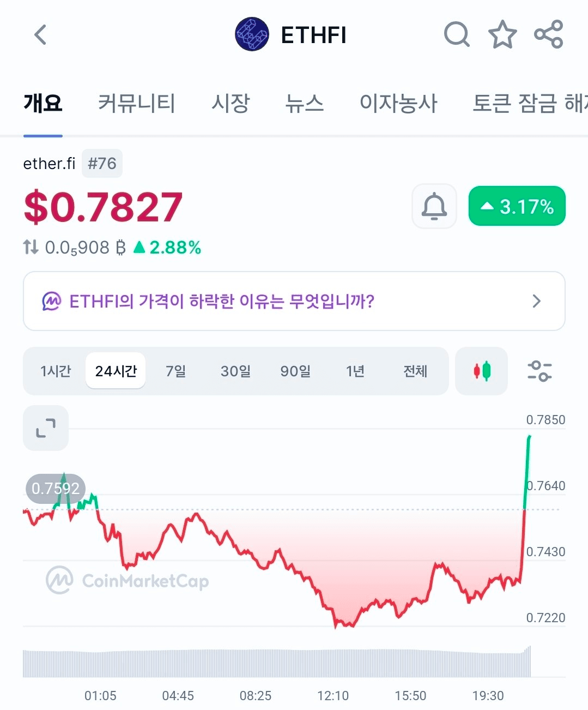Share ETHFI page via share icon
The height and width of the screenshot is (710, 588).
click(x=548, y=35)
